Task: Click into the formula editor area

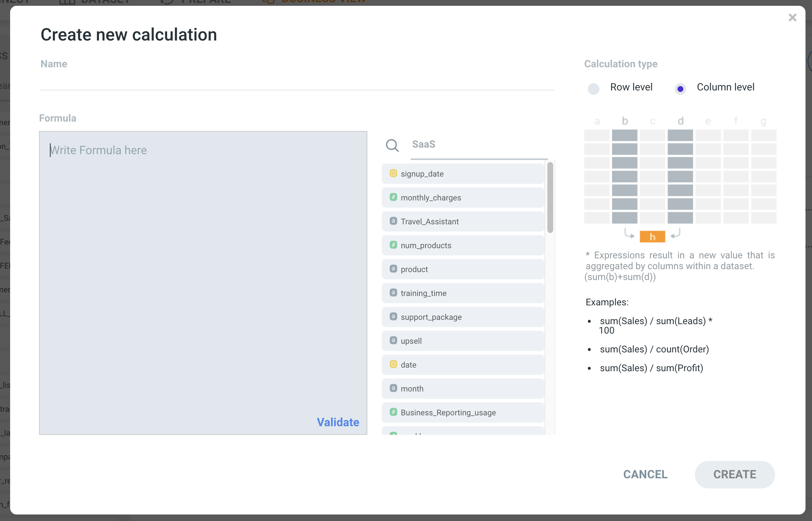Action: pyautogui.click(x=203, y=283)
